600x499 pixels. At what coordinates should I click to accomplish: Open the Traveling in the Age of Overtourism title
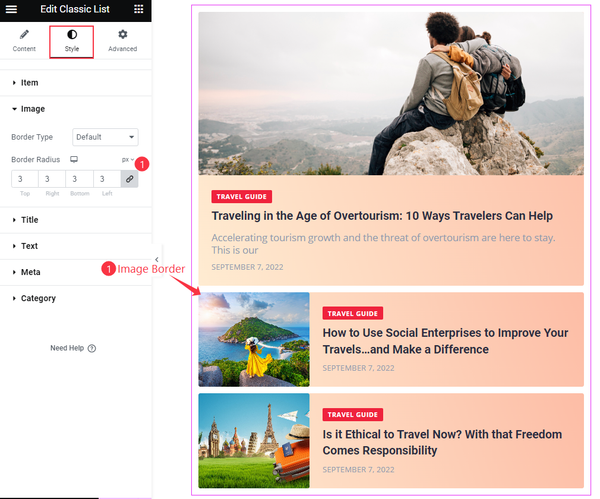[x=382, y=216]
